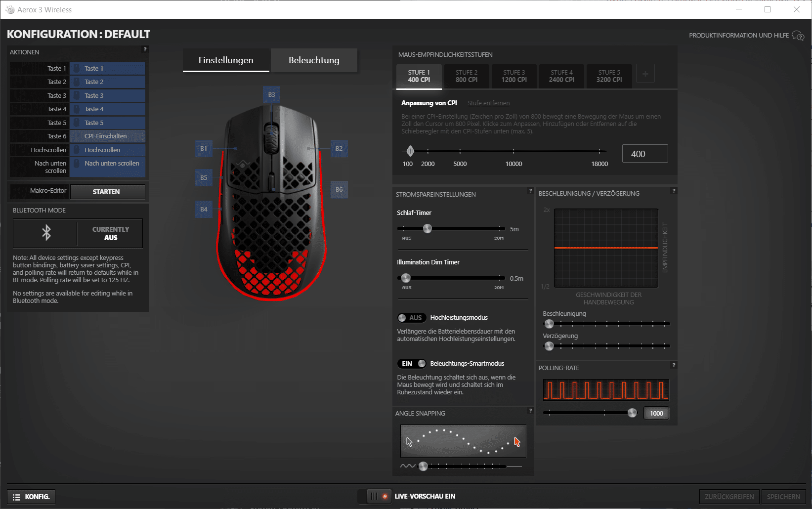
Task: Launch the Makro-Editor with Starten
Action: coord(107,192)
